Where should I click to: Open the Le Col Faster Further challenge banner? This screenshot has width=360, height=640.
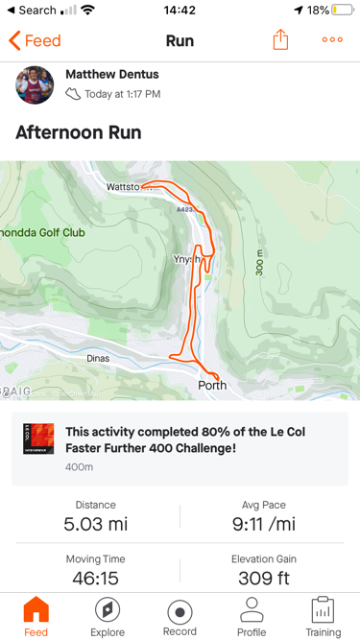click(180, 449)
